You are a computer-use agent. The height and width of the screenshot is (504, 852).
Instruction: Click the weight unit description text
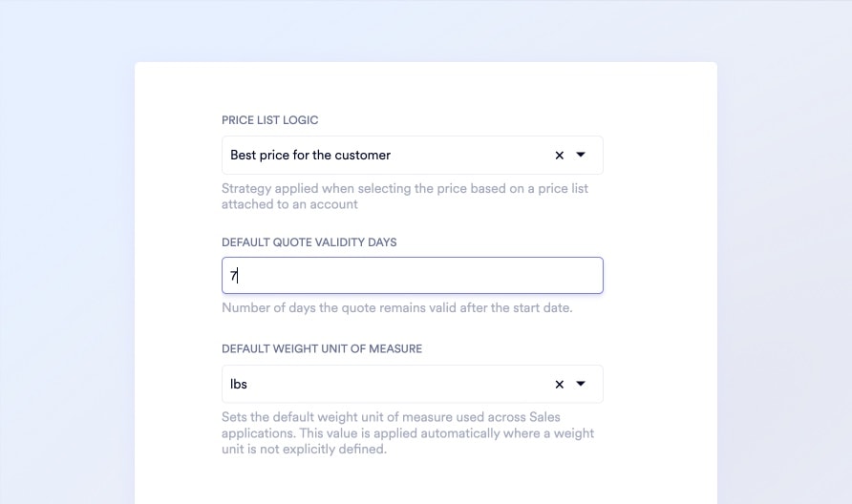pos(408,433)
